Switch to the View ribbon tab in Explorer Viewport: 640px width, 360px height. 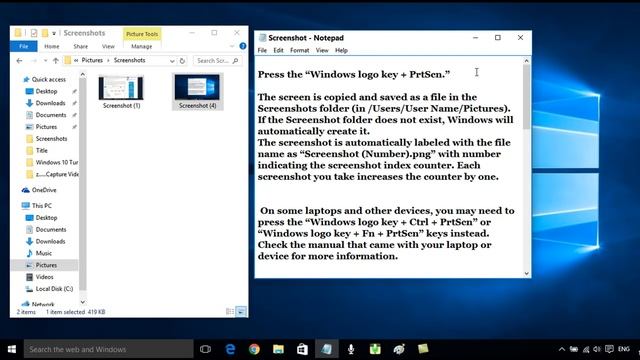coord(108,47)
